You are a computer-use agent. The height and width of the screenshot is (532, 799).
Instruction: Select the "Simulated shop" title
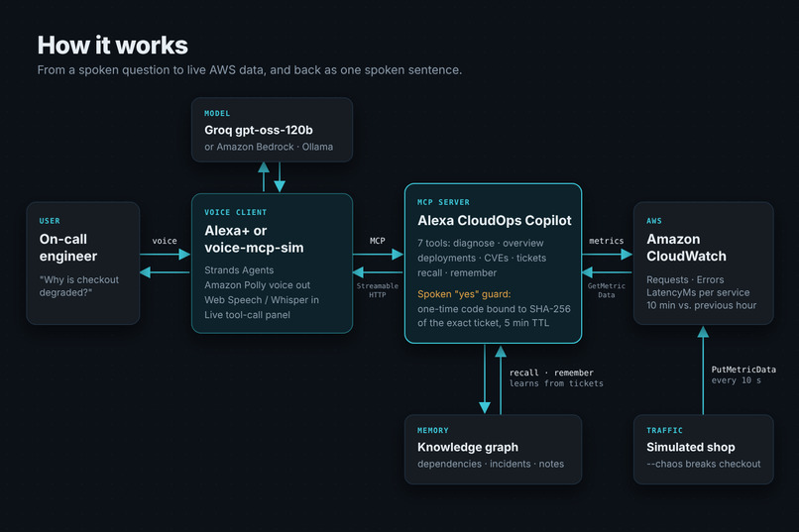click(691, 447)
